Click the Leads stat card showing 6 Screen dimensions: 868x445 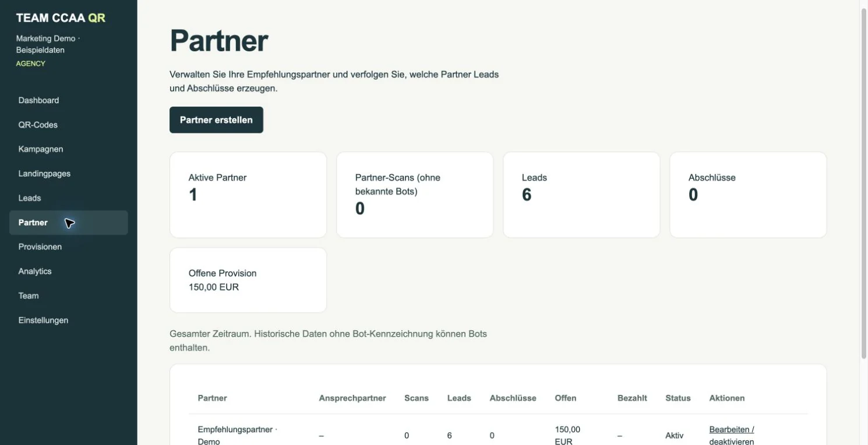(x=581, y=195)
